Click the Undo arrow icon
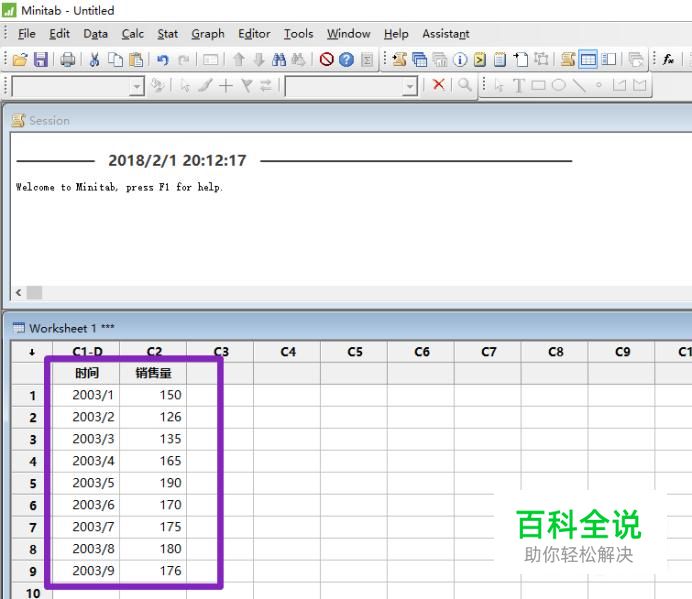The height and width of the screenshot is (599, 692). (163, 59)
